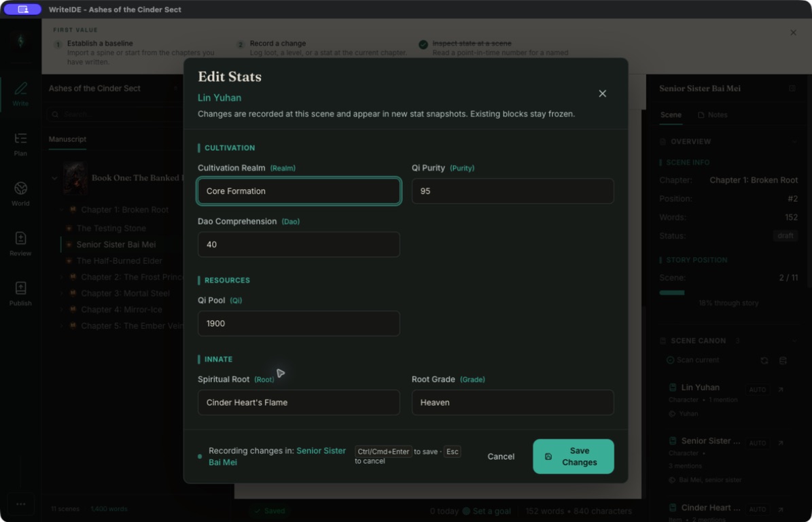Click the Lin Yuhan character entry icon
Screen dimensions: 812x522
[x=673, y=387]
